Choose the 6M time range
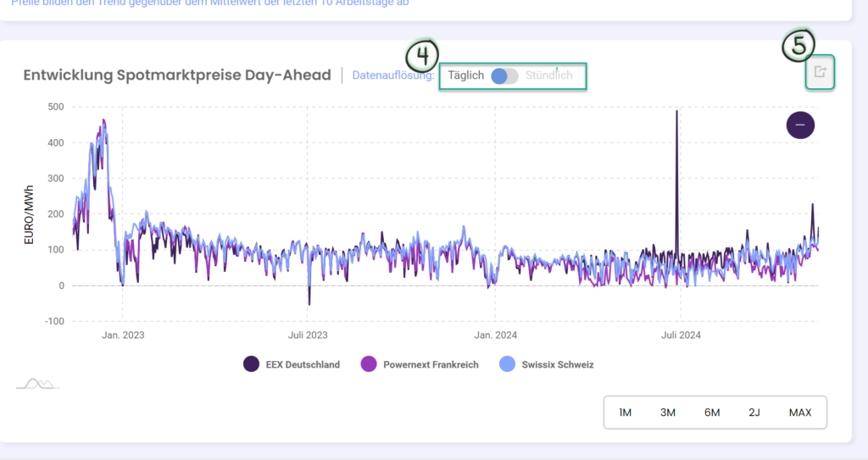The image size is (868, 460). (712, 413)
